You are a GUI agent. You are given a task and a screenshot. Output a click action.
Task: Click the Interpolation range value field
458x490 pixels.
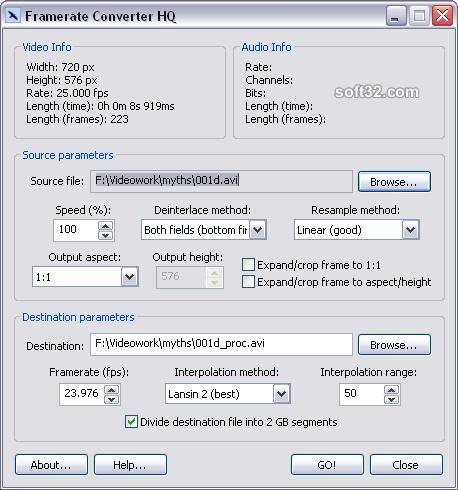coord(362,394)
